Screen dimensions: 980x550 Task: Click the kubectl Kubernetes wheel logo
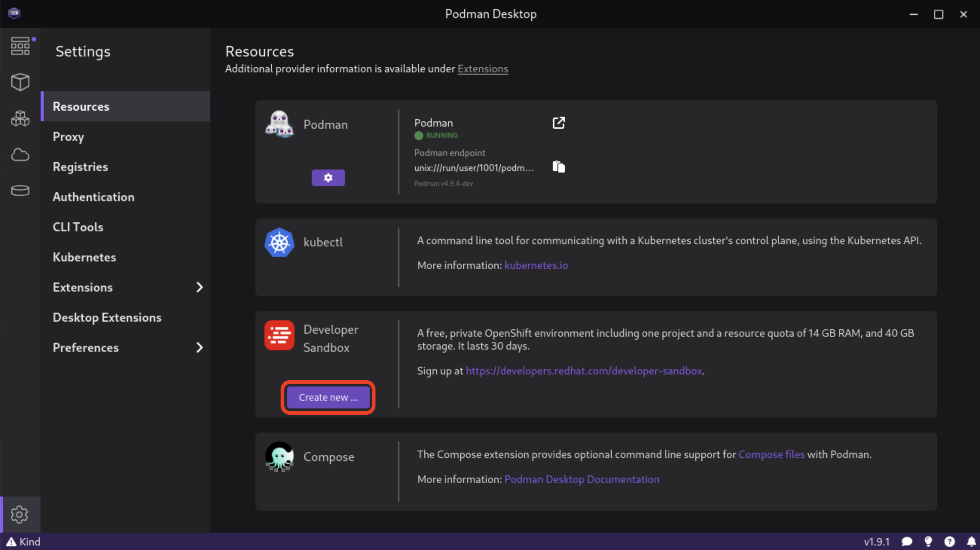click(279, 242)
